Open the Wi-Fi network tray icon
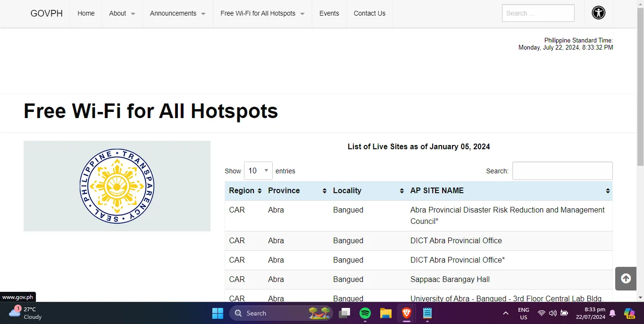 (541, 313)
